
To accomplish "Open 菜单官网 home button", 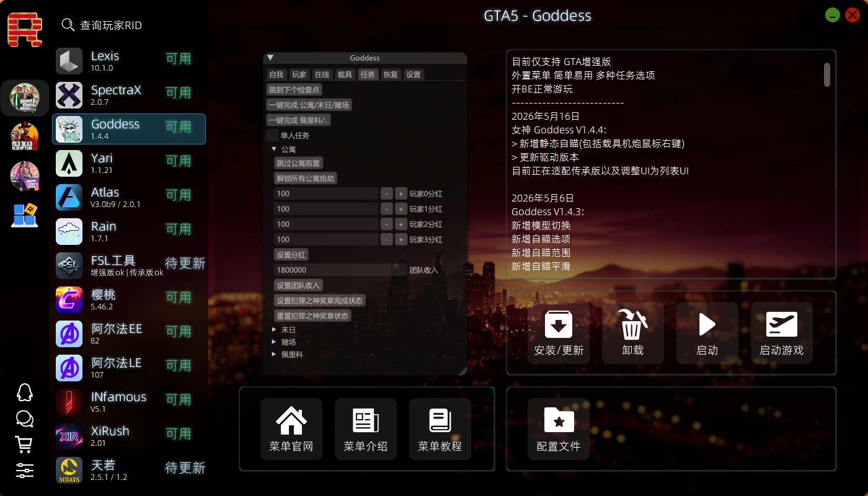I will [291, 429].
